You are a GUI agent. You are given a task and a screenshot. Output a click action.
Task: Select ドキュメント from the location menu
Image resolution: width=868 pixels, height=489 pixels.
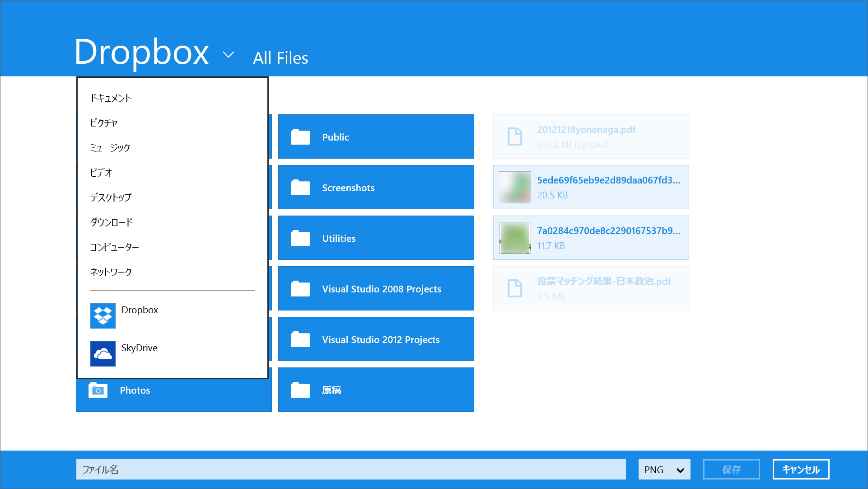[x=111, y=98]
